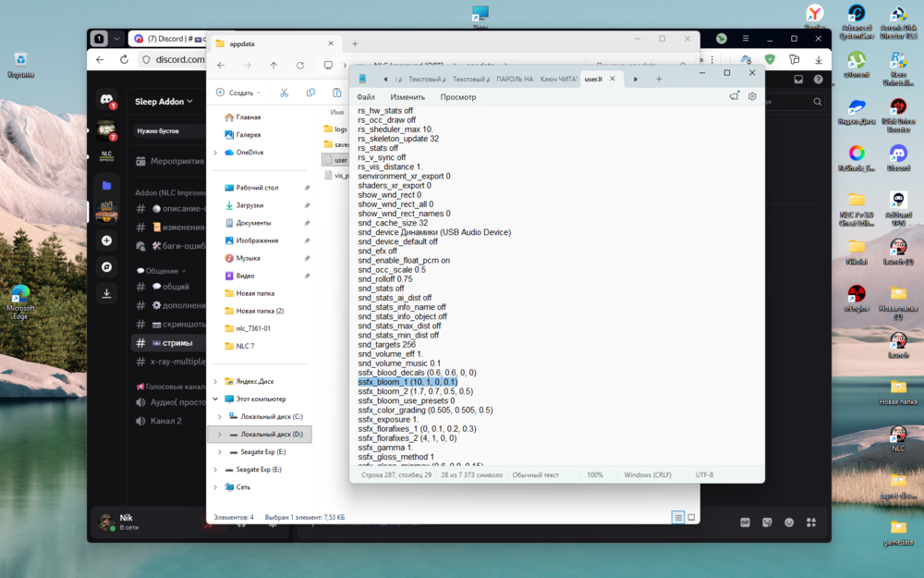This screenshot has width=924, height=578.
Task: Expand the OneDrive node in Explorer
Action: 215,153
